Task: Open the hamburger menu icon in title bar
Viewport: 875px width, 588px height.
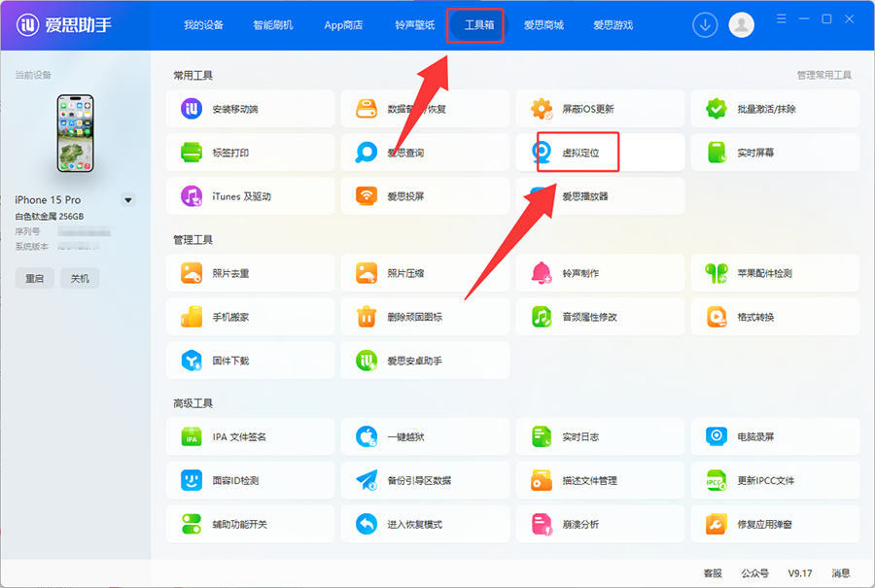Action: (782, 19)
